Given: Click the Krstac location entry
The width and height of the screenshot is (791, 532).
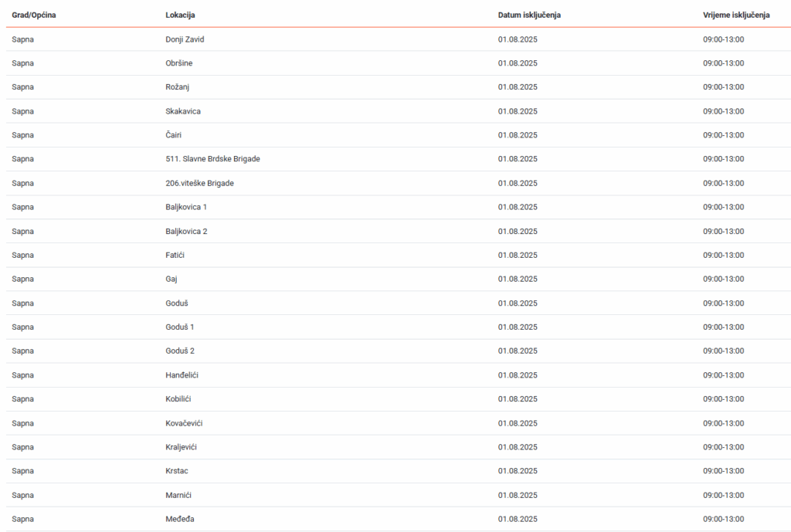Looking at the screenshot, I should 177,471.
